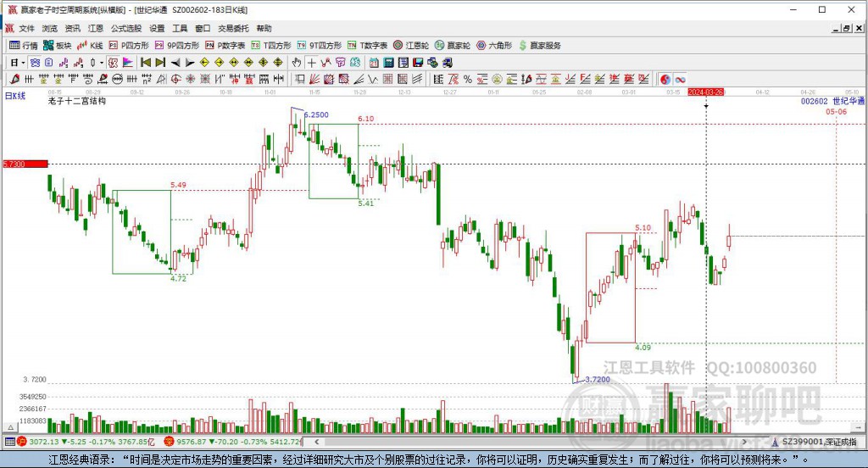
Task: Open the 交易委托 menu
Action: [233, 28]
